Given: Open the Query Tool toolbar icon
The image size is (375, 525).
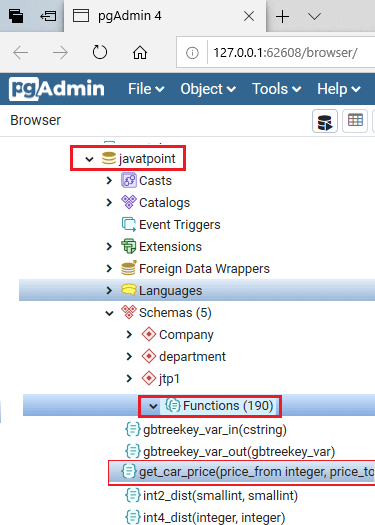Looking at the screenshot, I should click(325, 121).
